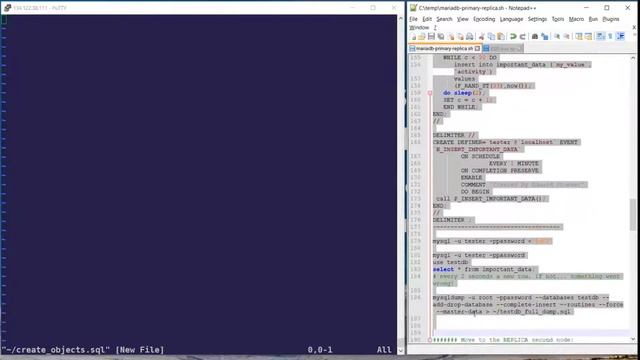Click the '"~/create_objects.sql" [New File]' status text
The image size is (640, 360).
point(83,350)
